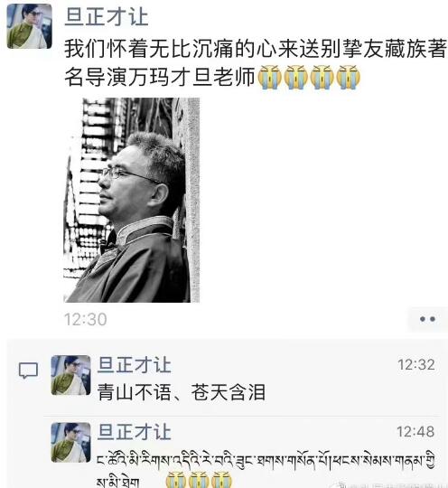Tap the 旦正才让 name on 12:48 comment
The height and width of the screenshot is (488, 448).
tap(134, 432)
